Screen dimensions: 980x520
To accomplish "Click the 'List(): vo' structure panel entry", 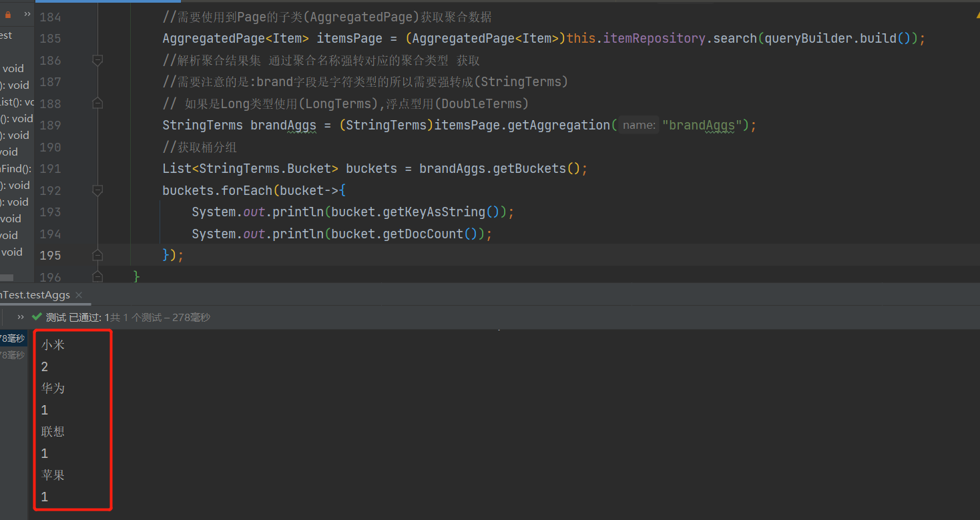I will (17, 101).
